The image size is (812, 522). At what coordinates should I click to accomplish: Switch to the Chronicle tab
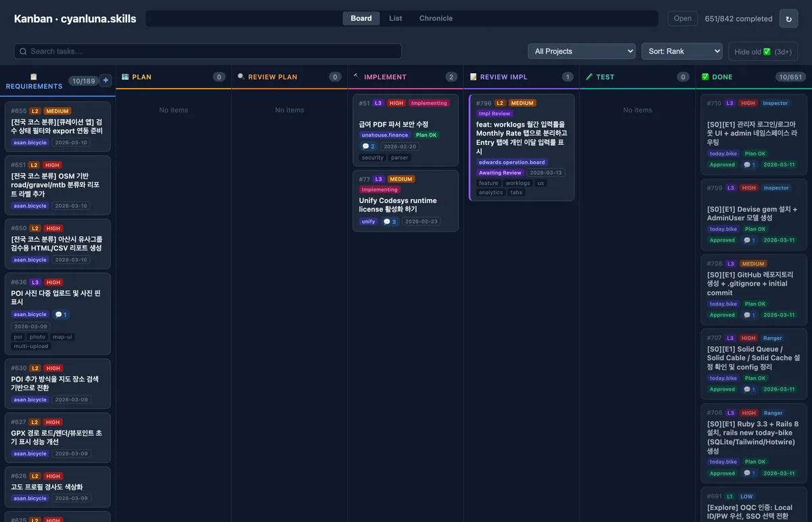(x=435, y=18)
